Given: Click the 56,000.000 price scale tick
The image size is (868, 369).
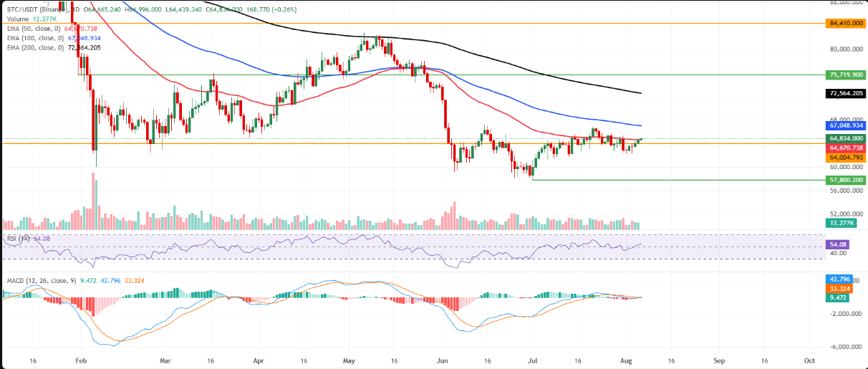Looking at the screenshot, I should [x=846, y=191].
